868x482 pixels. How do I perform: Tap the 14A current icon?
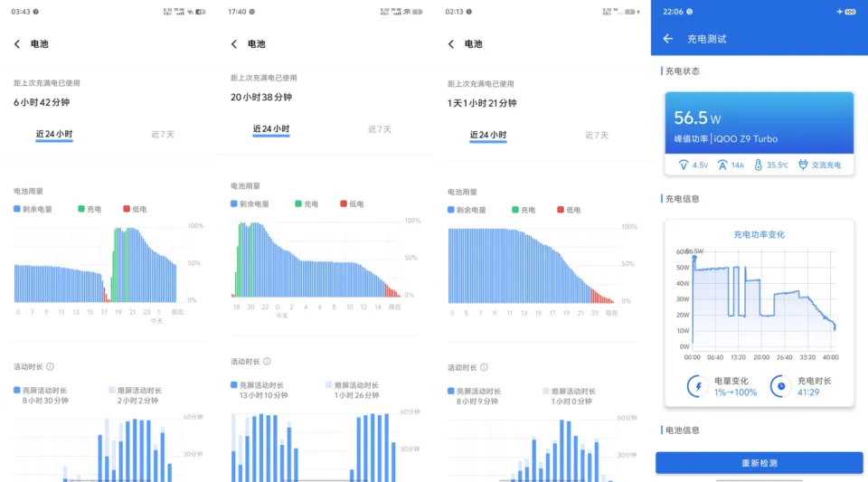(722, 165)
